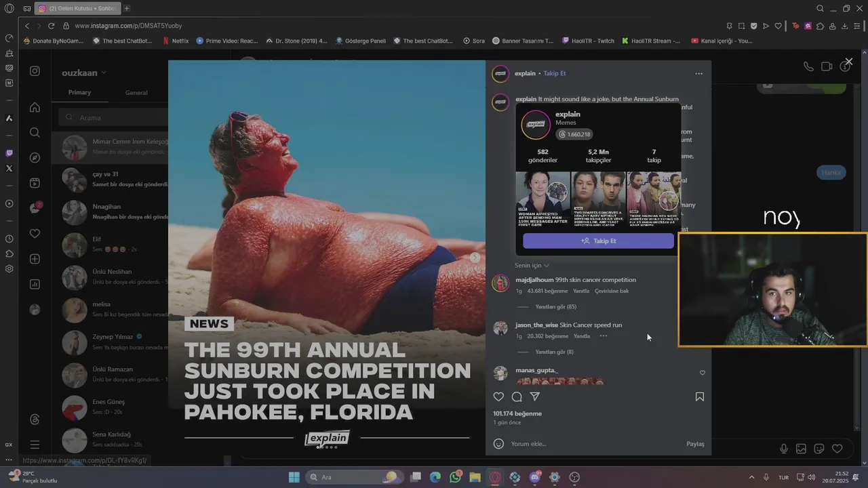The image size is (868, 488).
Task: Open Twitch in Opera sidebar
Action: click(9, 154)
